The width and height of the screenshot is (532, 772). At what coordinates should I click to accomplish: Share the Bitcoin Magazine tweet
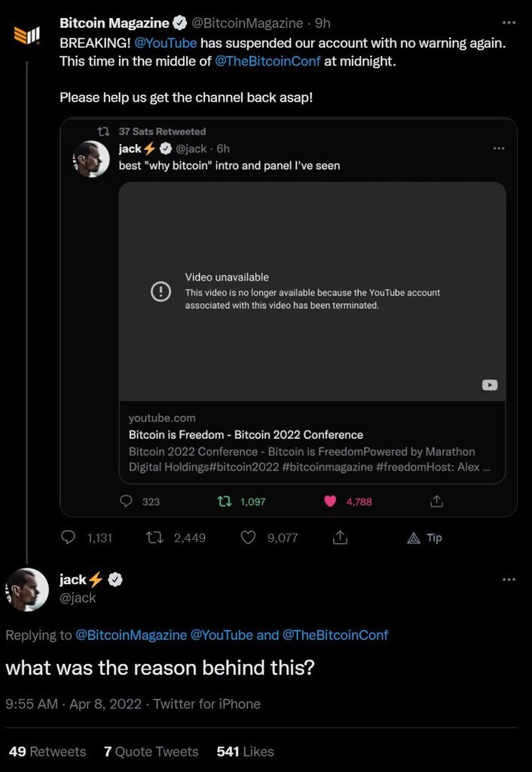340,538
